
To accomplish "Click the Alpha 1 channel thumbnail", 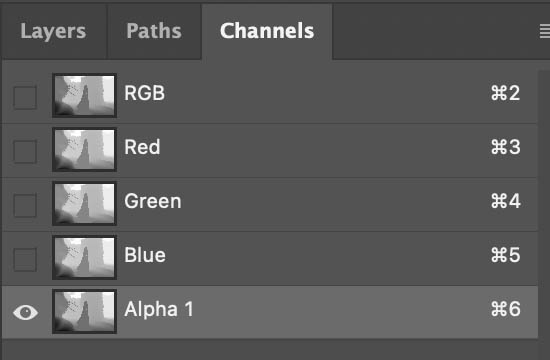I will click(x=85, y=312).
